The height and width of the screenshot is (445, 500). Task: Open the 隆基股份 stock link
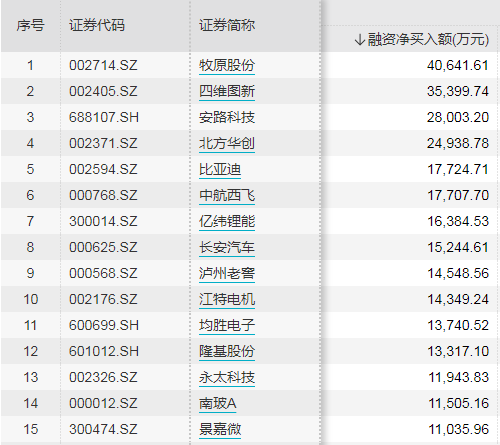pos(227,351)
